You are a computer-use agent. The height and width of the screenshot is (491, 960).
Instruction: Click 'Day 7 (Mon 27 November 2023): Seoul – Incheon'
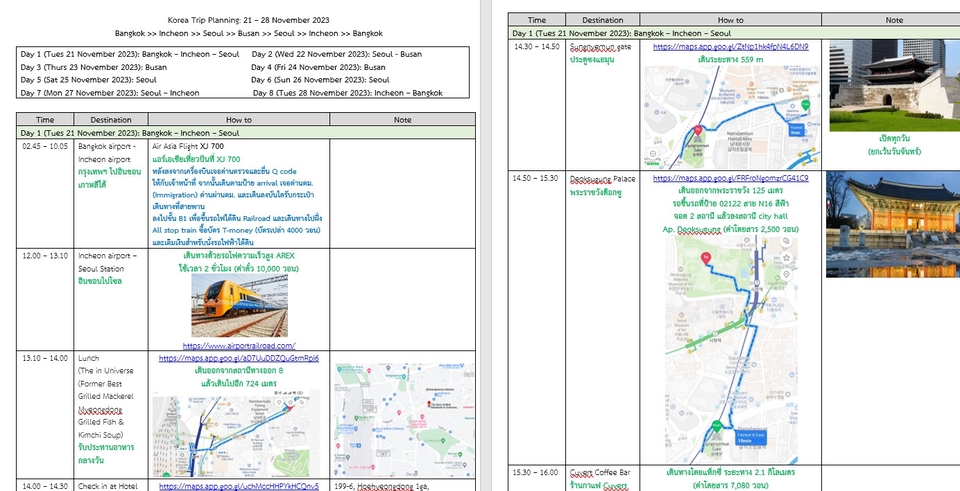click(x=110, y=93)
